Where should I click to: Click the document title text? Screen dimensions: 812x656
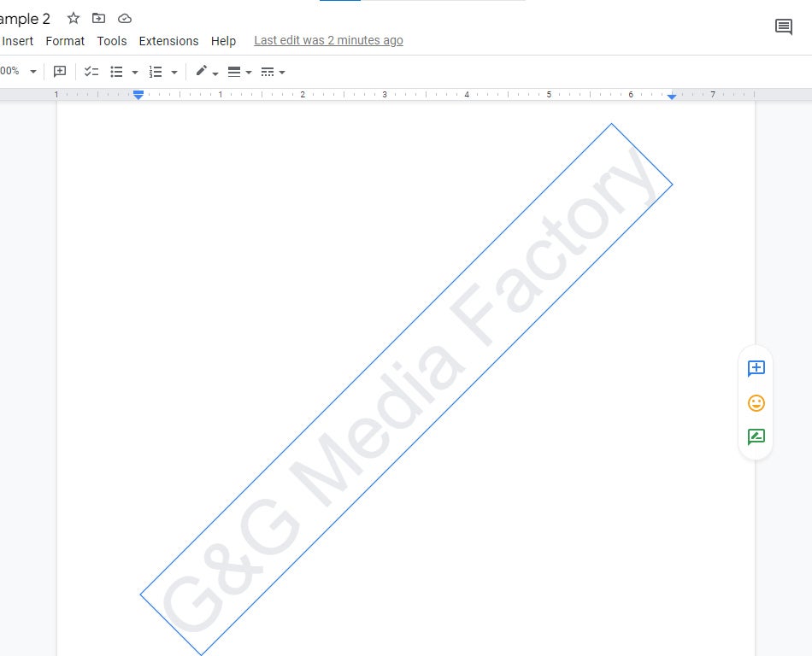coord(25,19)
